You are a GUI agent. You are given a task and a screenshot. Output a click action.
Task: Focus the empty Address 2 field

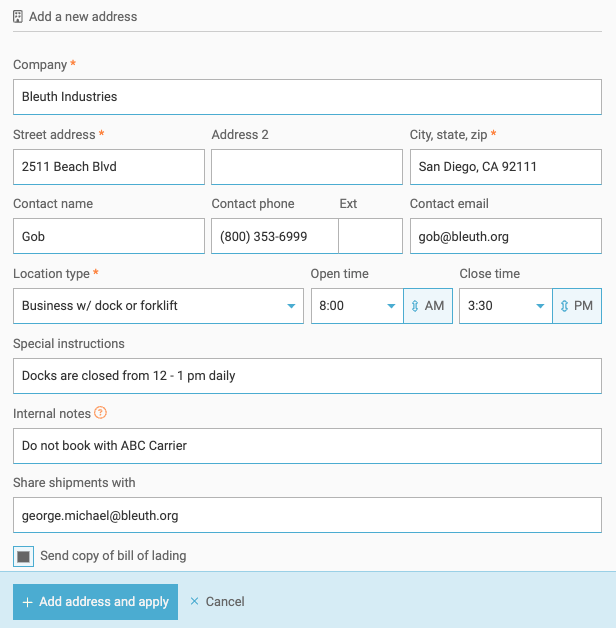coord(307,167)
